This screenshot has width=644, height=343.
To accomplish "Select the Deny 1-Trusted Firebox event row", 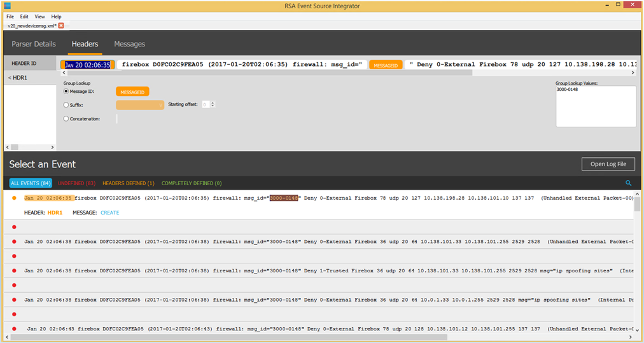I will click(319, 270).
